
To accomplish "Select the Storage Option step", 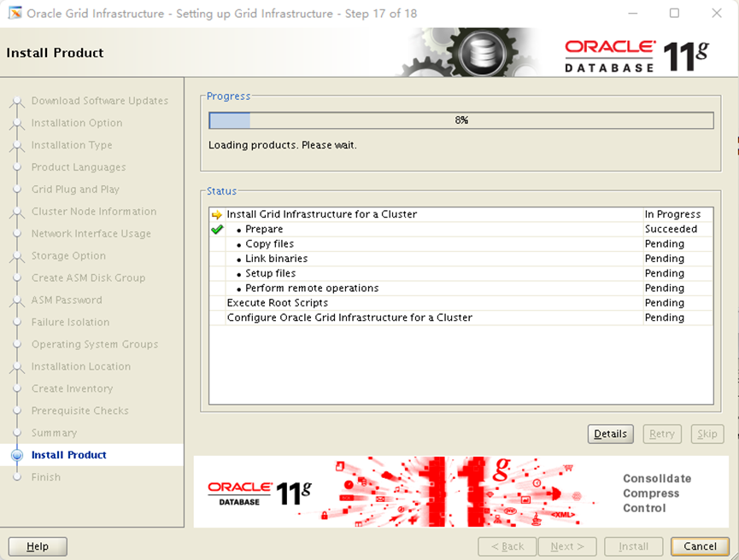I will (x=68, y=256).
